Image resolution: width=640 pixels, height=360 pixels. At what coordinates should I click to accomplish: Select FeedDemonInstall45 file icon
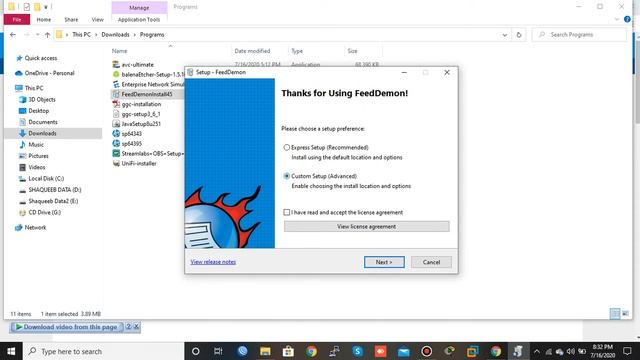pyautogui.click(x=116, y=94)
